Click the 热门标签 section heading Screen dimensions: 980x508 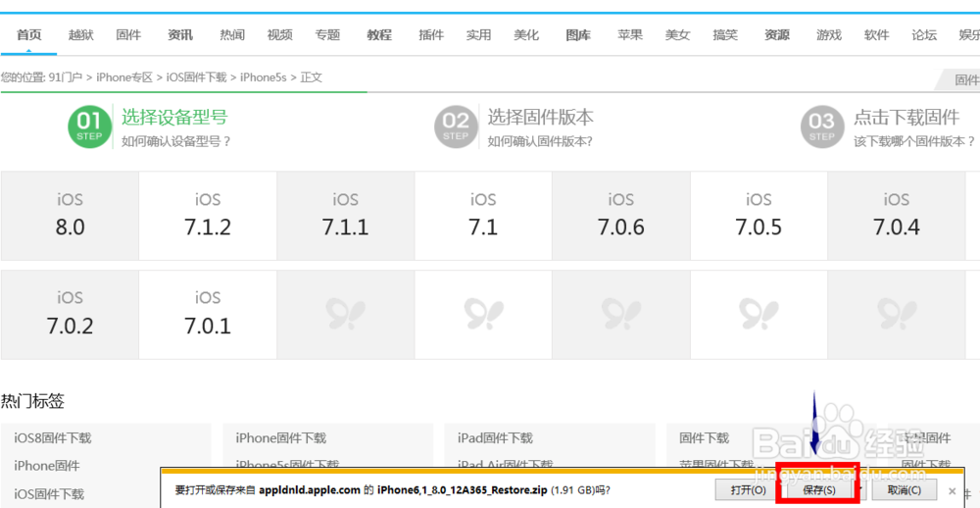[x=32, y=401]
